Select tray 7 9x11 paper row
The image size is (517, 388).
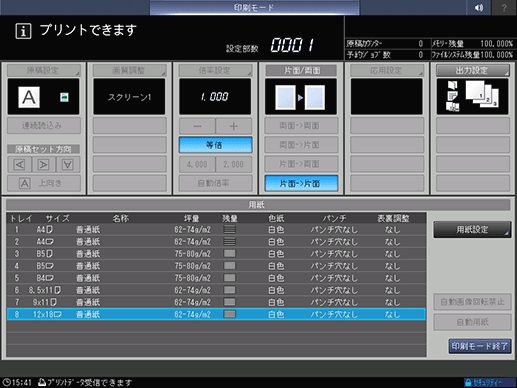click(216, 302)
